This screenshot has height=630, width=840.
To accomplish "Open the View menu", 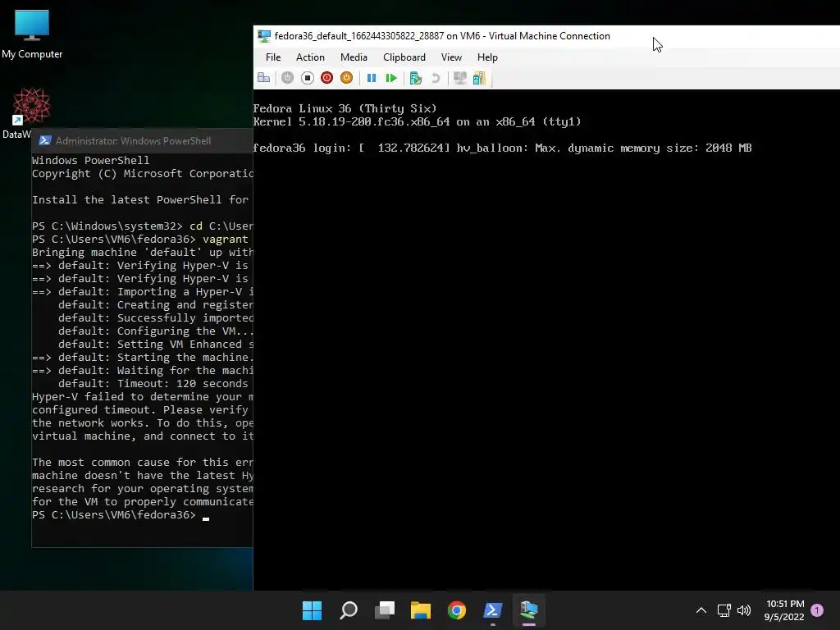I will [451, 57].
